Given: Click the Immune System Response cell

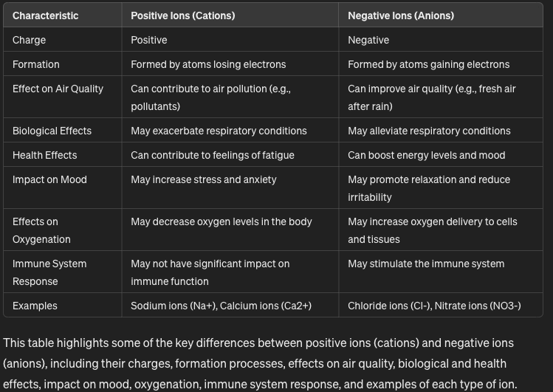Looking at the screenshot, I should tap(49, 272).
